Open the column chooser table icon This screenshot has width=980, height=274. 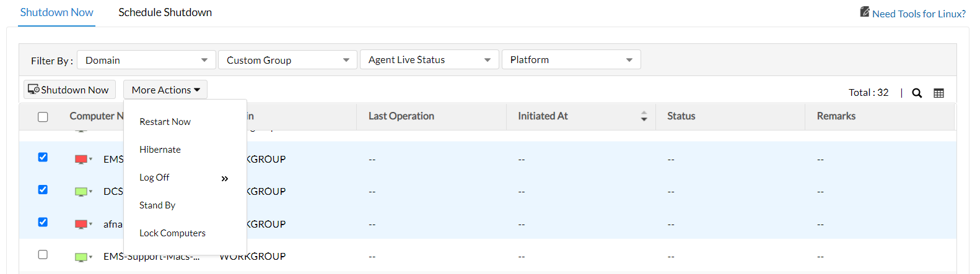(x=938, y=93)
